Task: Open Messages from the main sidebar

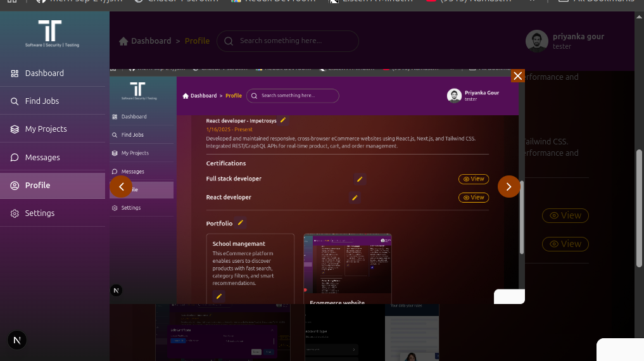Action: pos(42,158)
